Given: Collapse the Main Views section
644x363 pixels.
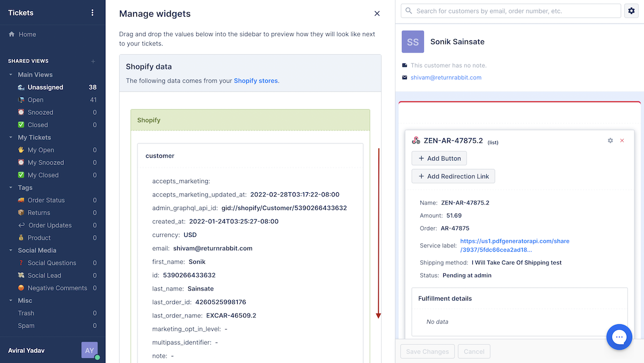Looking at the screenshot, I should coord(12,75).
